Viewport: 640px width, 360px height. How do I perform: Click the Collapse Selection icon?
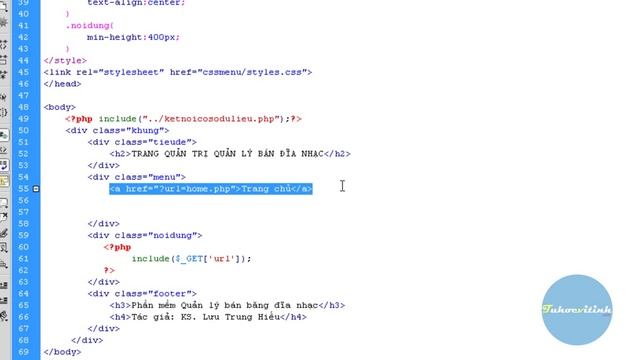[x=4, y=59]
